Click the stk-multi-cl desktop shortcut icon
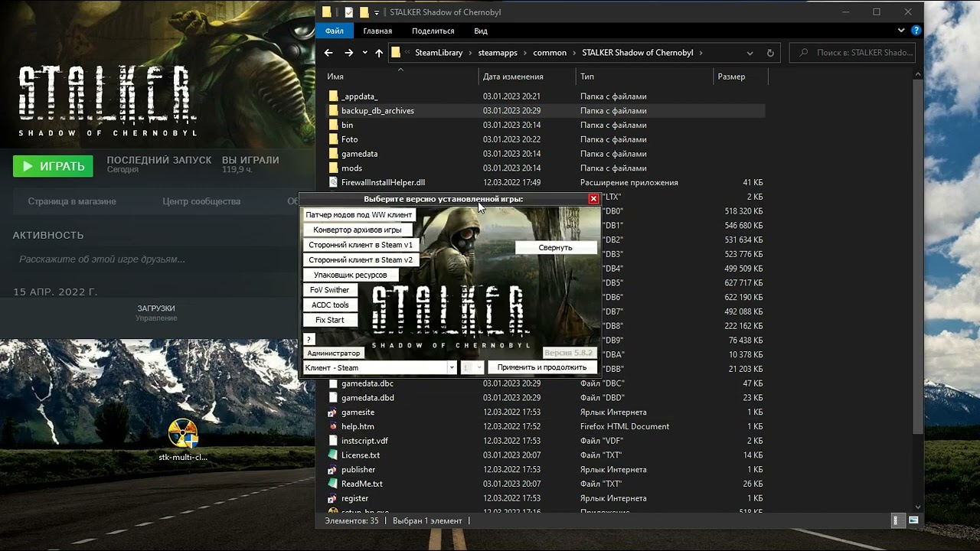Screen dimensions: 980x551 [x=183, y=434]
